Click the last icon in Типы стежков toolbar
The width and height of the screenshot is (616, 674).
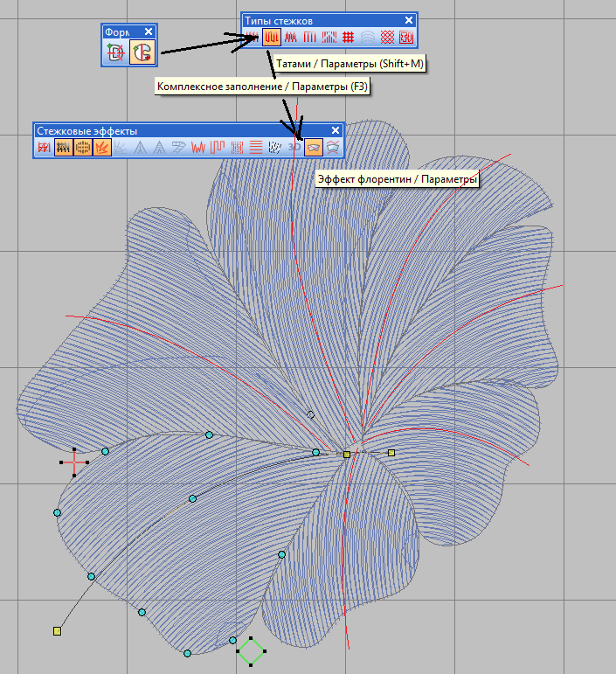click(406, 38)
